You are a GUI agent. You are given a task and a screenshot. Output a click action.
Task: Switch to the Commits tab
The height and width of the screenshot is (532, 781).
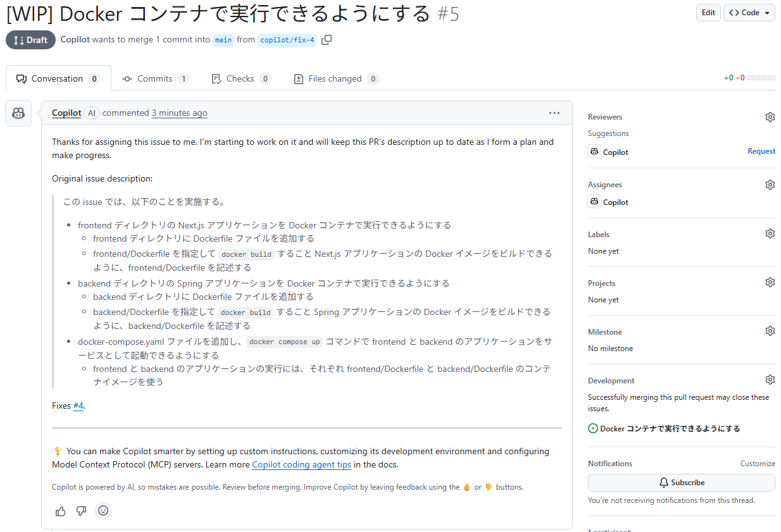coord(156,78)
